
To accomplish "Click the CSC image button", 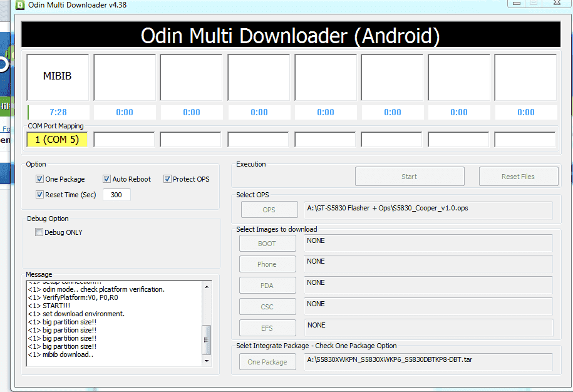I will pos(267,307).
